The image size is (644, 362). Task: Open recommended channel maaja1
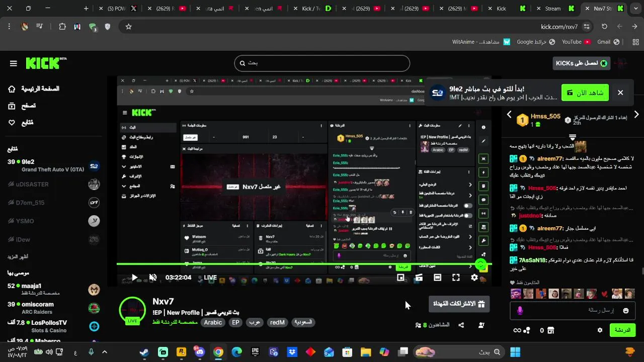coord(53,289)
